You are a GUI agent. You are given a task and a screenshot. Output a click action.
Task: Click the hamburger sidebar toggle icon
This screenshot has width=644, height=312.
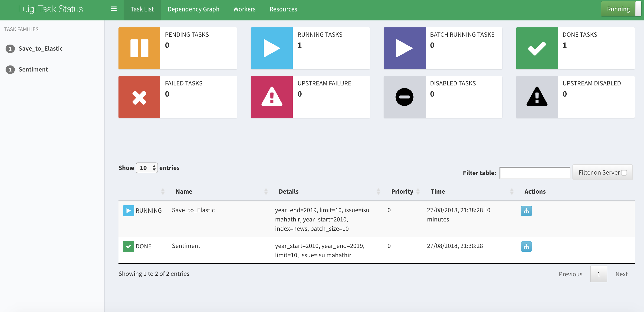point(114,9)
